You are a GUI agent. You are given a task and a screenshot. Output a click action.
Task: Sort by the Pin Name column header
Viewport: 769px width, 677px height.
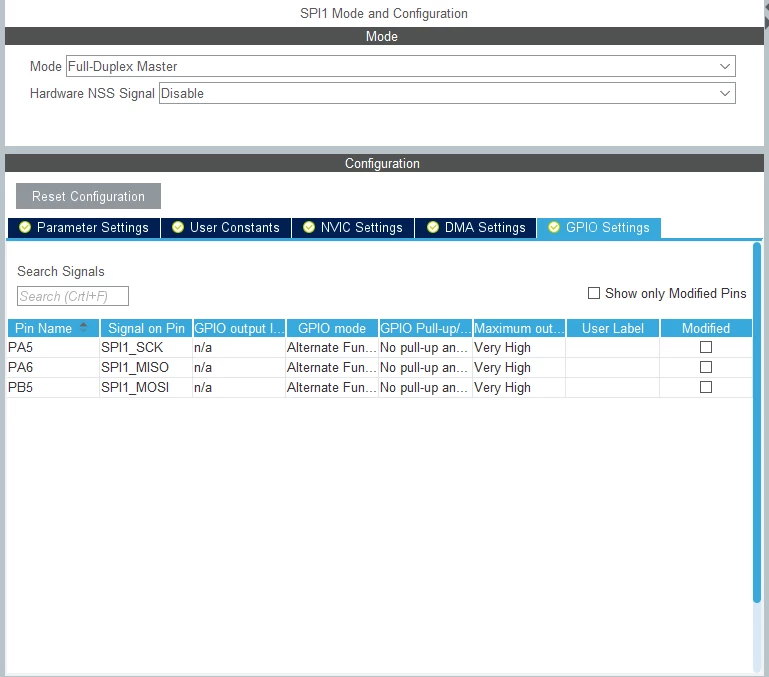pyautogui.click(x=53, y=328)
